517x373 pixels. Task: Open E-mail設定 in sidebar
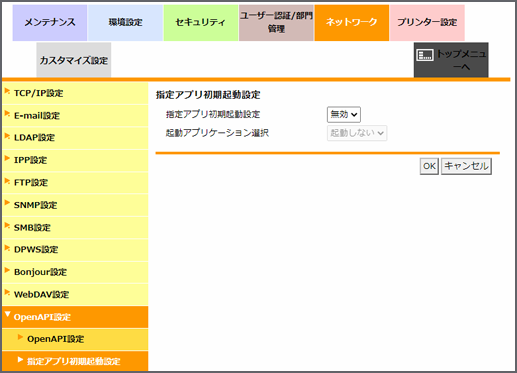coord(75,116)
